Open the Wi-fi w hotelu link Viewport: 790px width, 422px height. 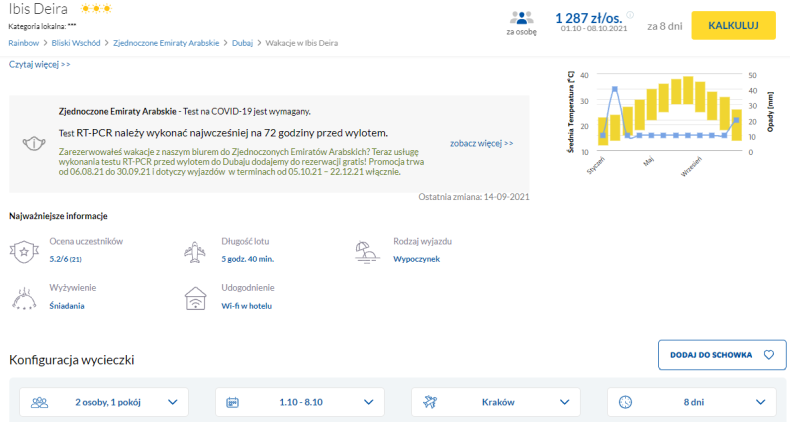pos(246,306)
